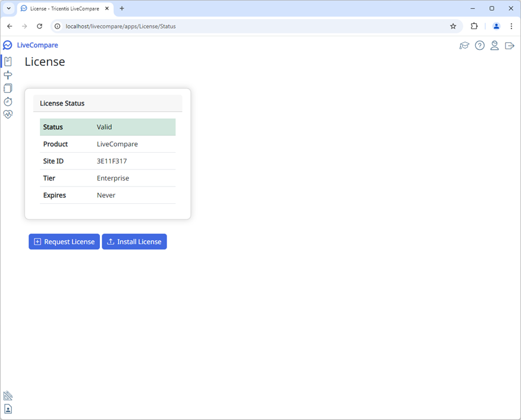Open a new browser tab
The width and height of the screenshot is (521, 420).
point(122,9)
